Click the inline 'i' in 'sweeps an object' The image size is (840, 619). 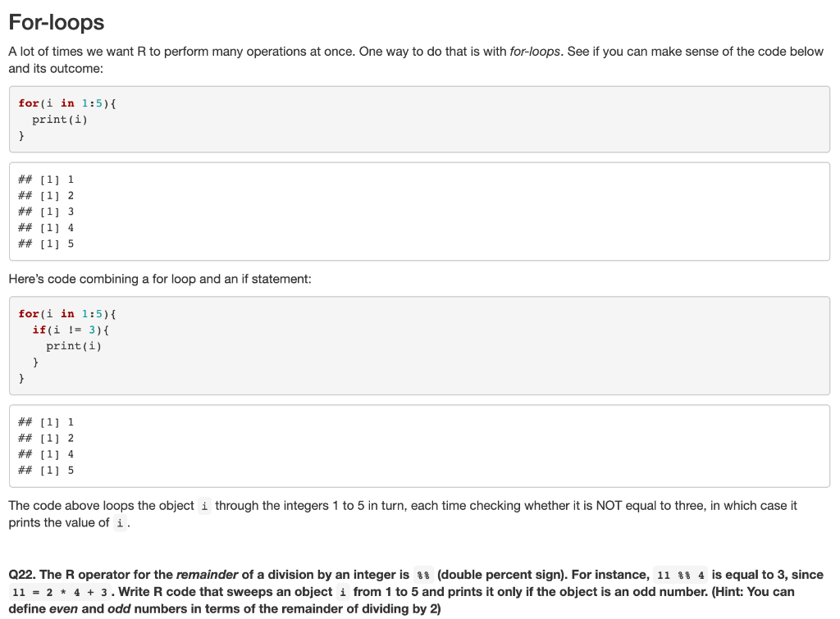click(343, 592)
